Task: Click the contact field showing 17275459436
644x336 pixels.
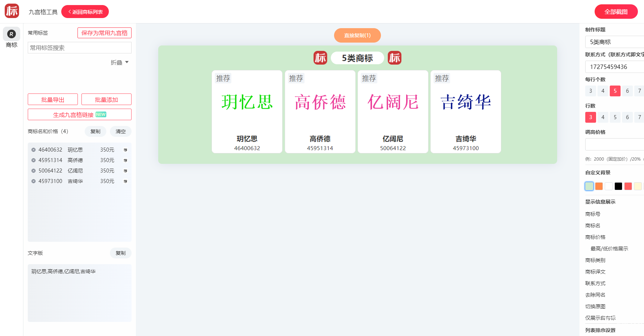Action: coord(614,67)
